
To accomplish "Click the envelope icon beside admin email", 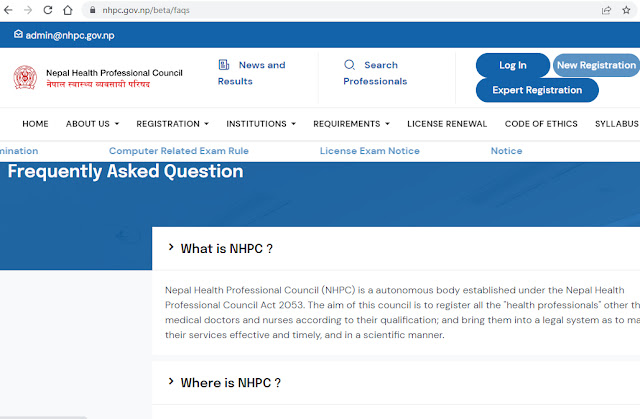I will point(18,34).
